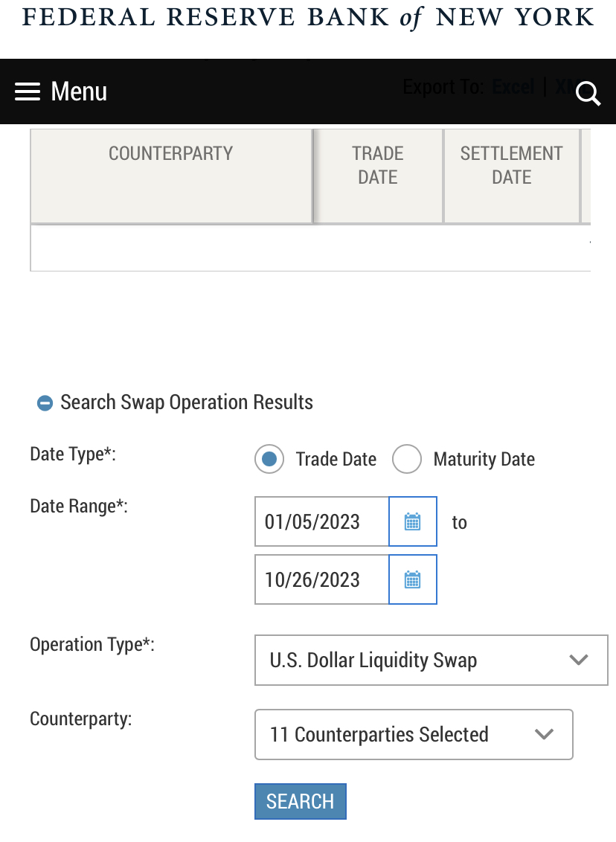Click the Menu label text

[x=79, y=91]
